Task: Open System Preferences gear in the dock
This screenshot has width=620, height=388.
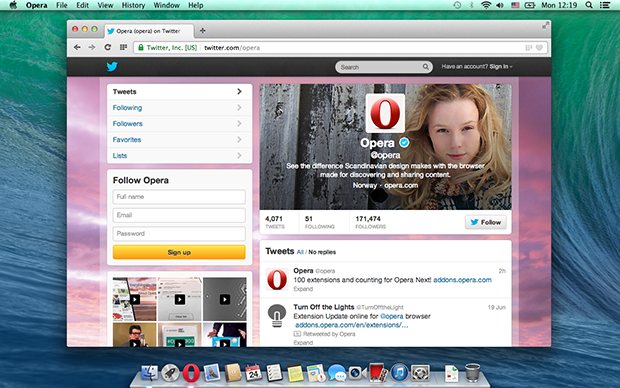Action: (x=420, y=373)
